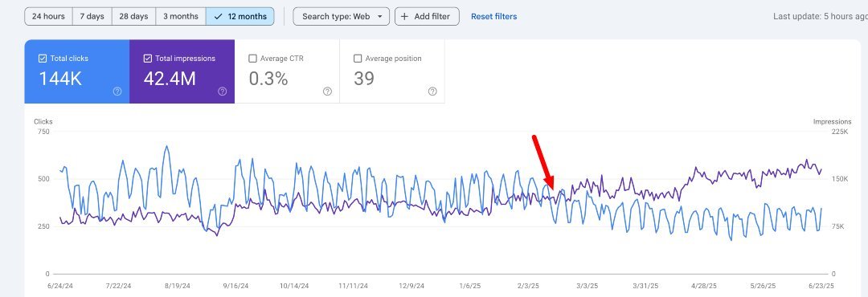The image size is (868, 297).
Task: Click the 1/6/25 date axis label
Action: pyautogui.click(x=469, y=286)
